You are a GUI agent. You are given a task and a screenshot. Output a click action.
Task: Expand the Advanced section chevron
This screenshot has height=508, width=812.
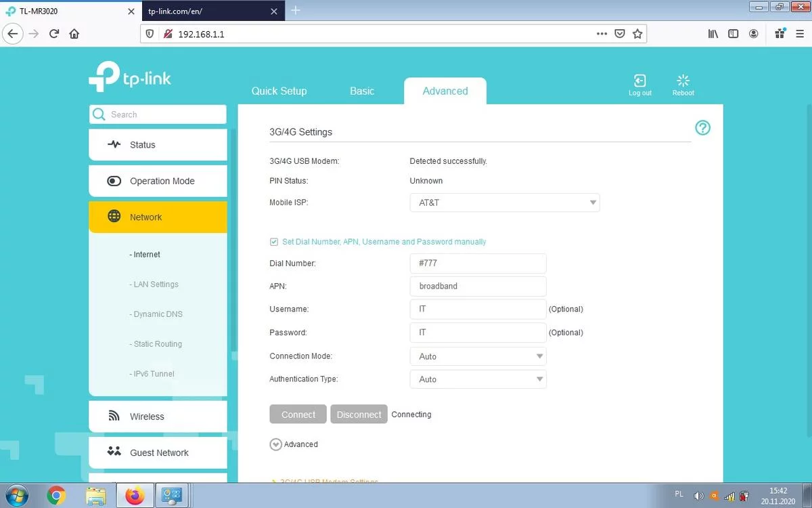[275, 444]
